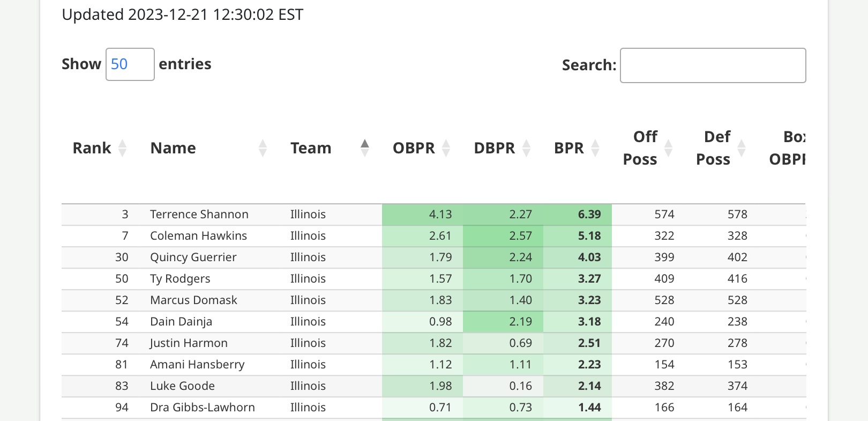
Task: Click the OBPR column sort arrows
Action: (x=446, y=148)
